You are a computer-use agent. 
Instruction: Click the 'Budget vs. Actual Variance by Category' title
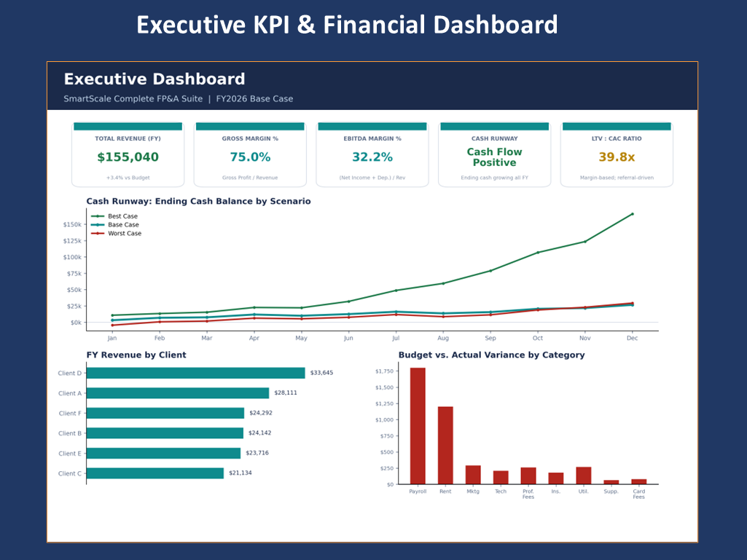[x=492, y=355]
